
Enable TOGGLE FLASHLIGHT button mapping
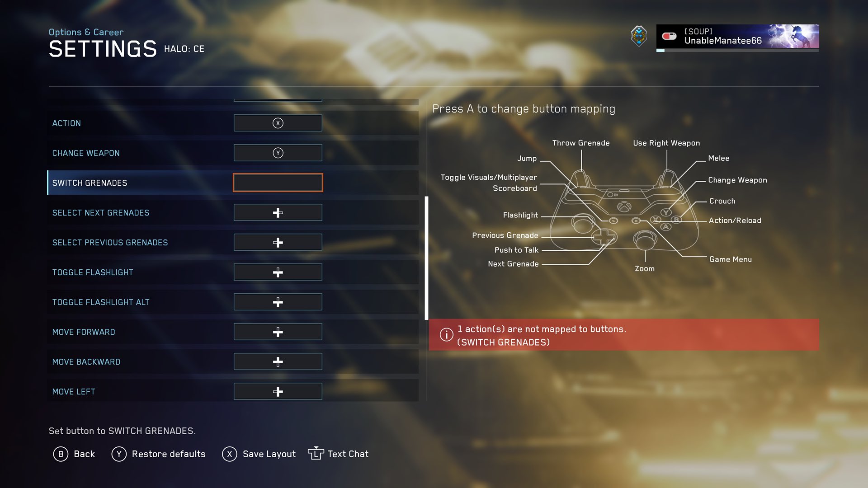pos(277,272)
